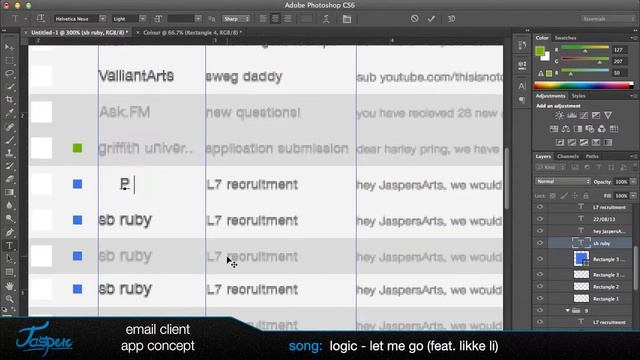Select the Clone Stamp tool
The width and height of the screenshot is (640, 360).
9,153
